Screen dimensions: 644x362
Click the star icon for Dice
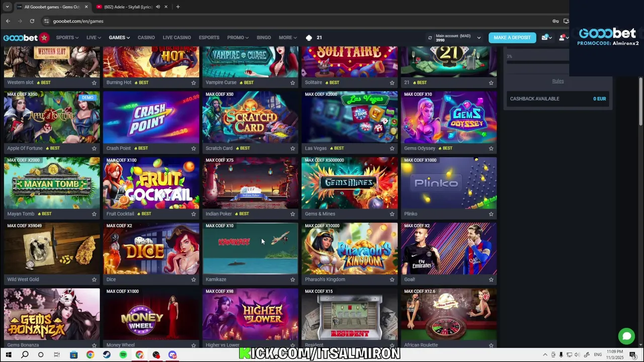click(x=193, y=280)
